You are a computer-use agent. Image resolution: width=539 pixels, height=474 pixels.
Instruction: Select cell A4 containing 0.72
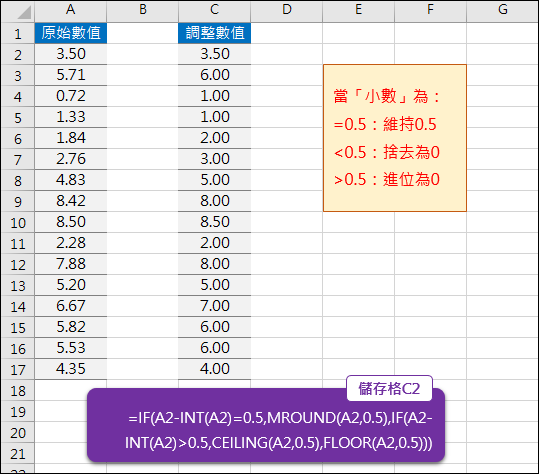[x=70, y=96]
